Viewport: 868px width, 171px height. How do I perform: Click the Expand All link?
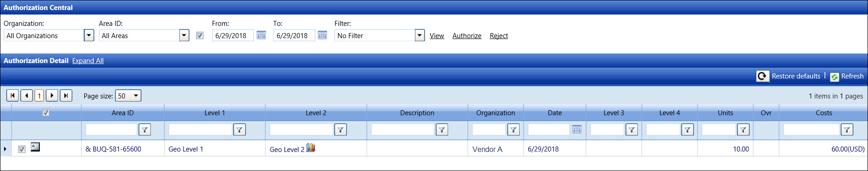click(88, 61)
